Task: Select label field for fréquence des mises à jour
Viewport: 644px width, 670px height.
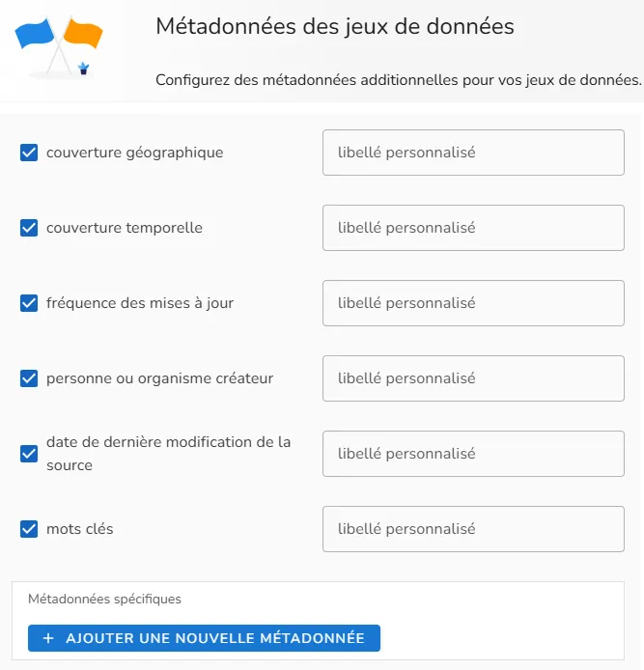Action: coord(473,303)
